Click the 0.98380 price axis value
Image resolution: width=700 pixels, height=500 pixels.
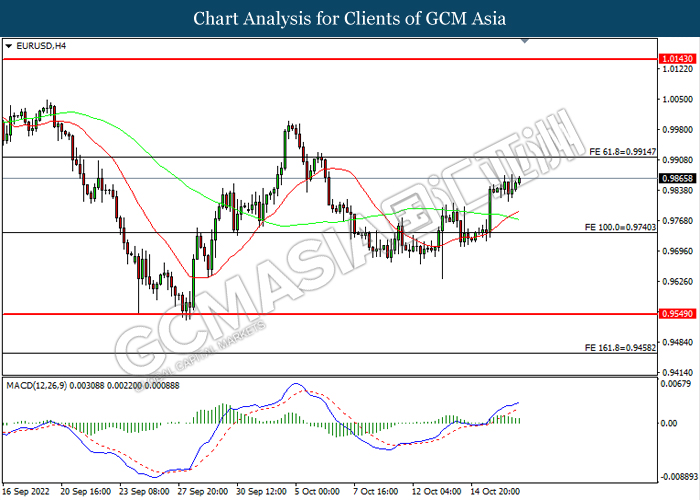click(678, 191)
